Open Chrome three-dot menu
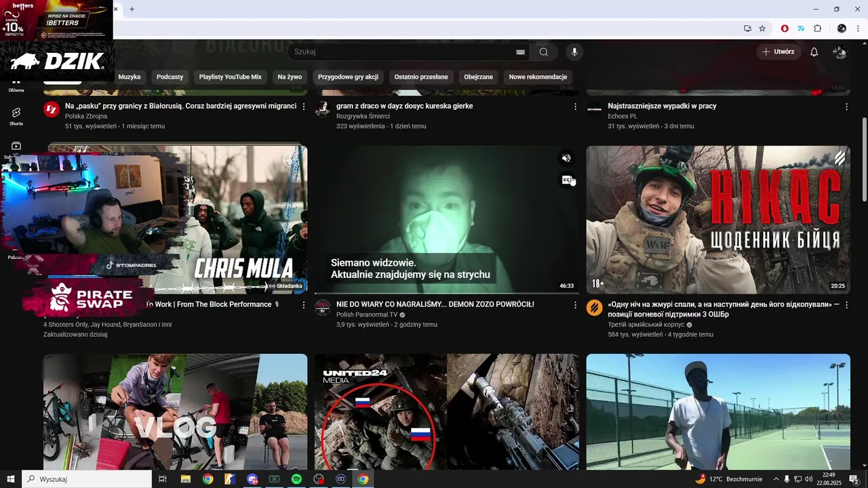This screenshot has width=868, height=488. point(859,28)
